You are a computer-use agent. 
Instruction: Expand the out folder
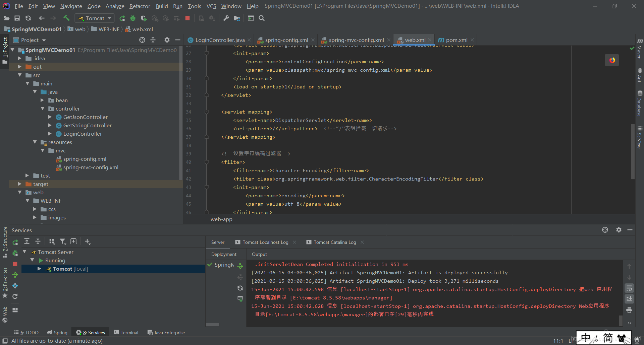pyautogui.click(x=19, y=67)
